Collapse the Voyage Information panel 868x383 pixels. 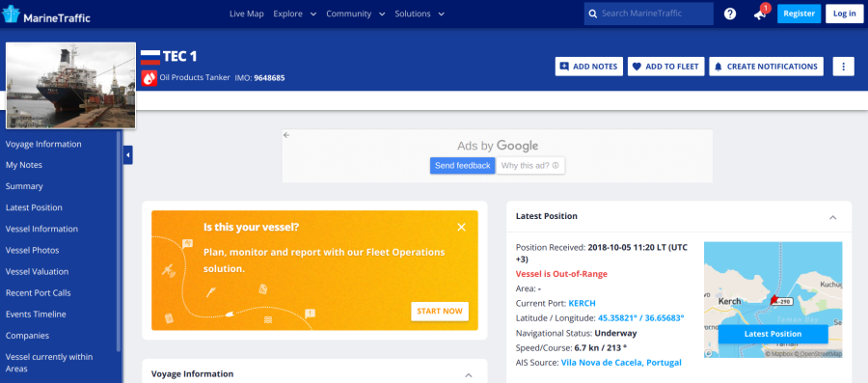point(469,374)
